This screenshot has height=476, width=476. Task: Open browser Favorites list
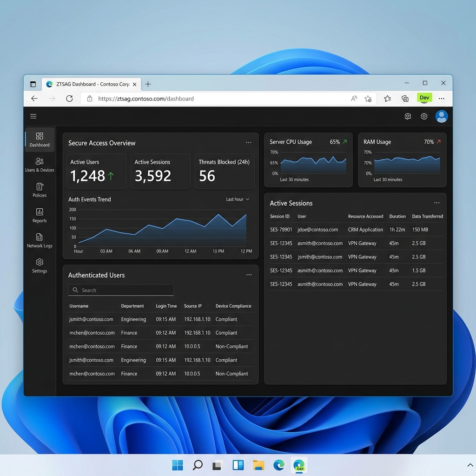click(387, 99)
